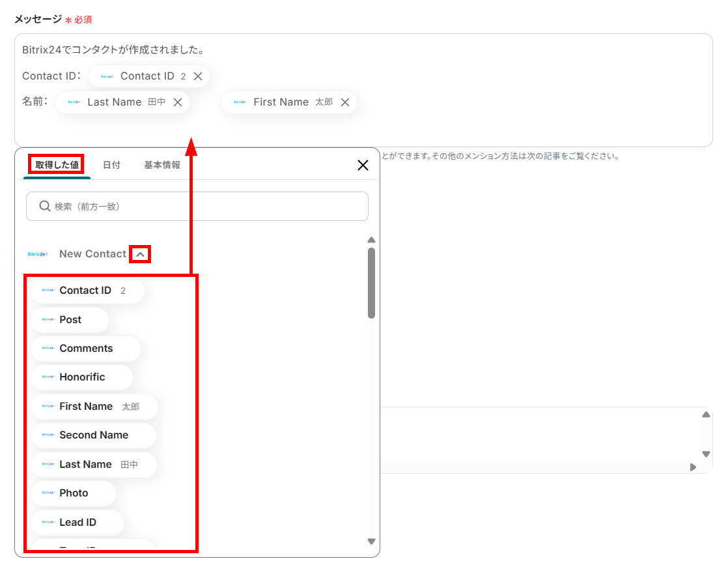Click the search magnifier icon
Screen dimensions: 728x576
44,207
